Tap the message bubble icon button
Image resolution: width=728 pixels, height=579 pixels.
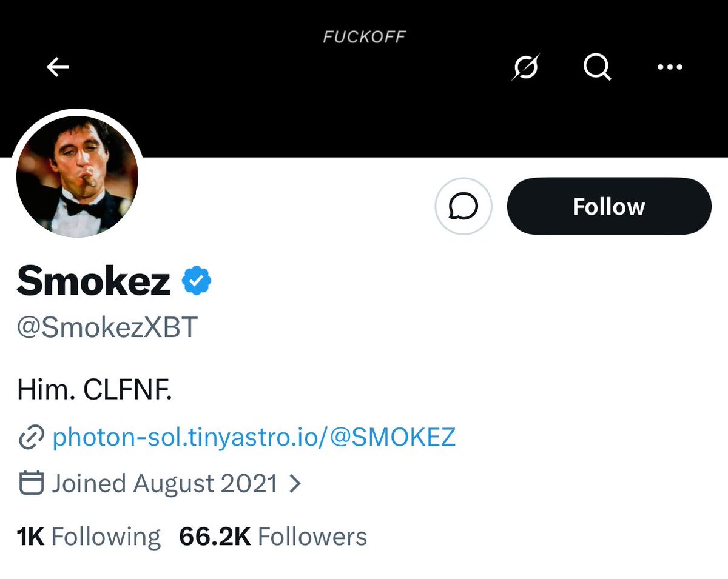pyautogui.click(x=463, y=207)
